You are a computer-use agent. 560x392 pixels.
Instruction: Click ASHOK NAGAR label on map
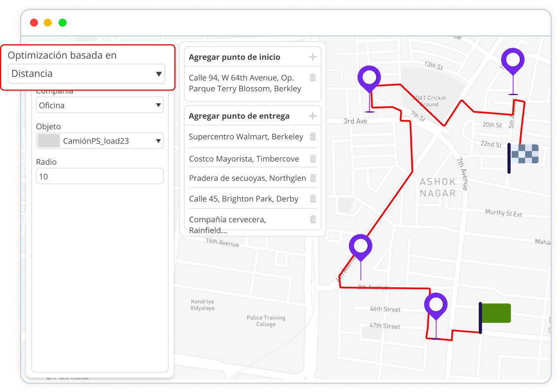point(438,187)
